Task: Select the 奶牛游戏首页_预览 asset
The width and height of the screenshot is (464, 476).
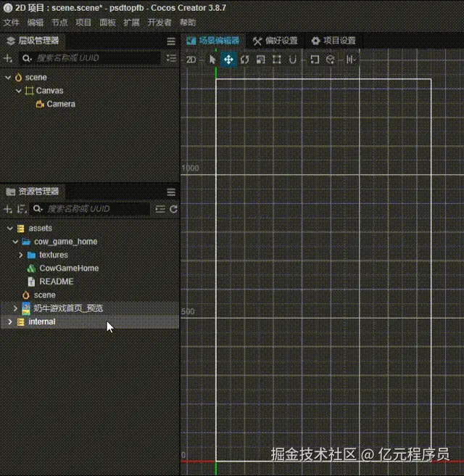Action: click(68, 308)
